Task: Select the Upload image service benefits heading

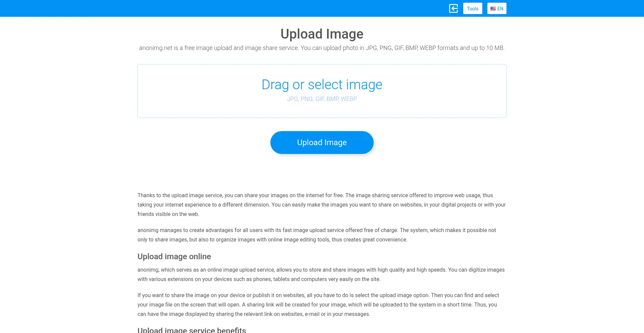Action: coord(192,330)
